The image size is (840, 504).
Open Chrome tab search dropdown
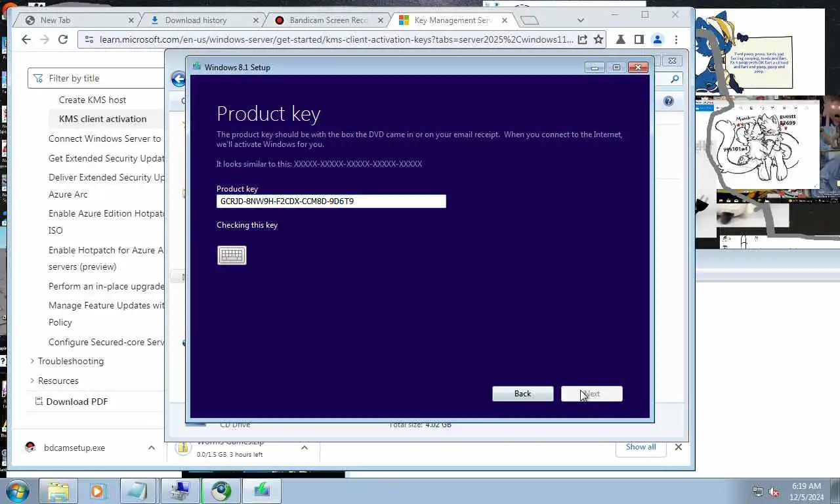click(x=580, y=20)
